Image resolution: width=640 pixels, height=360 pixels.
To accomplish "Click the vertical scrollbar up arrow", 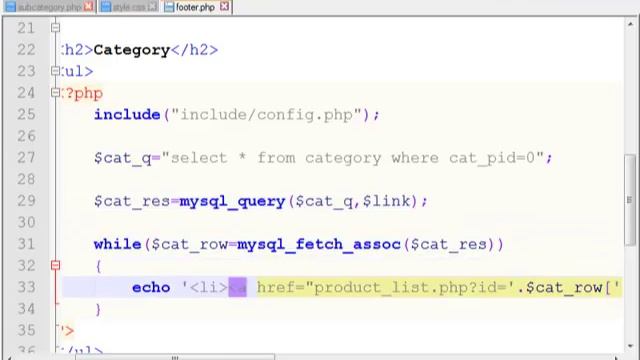I will (631, 24).
